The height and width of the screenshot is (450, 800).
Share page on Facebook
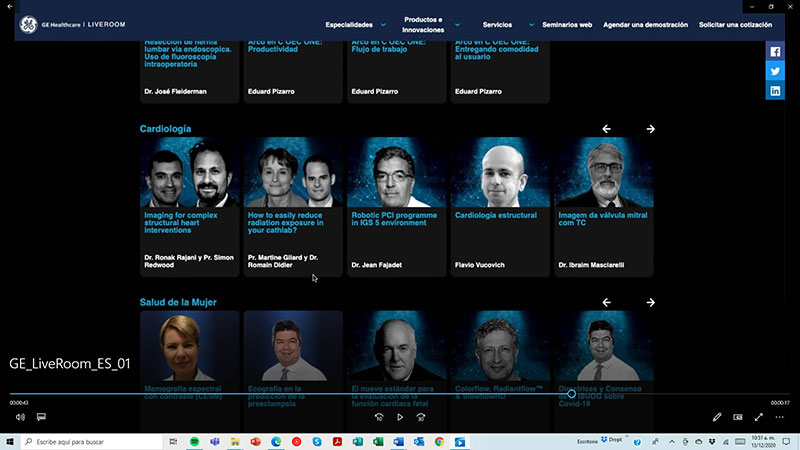click(775, 52)
